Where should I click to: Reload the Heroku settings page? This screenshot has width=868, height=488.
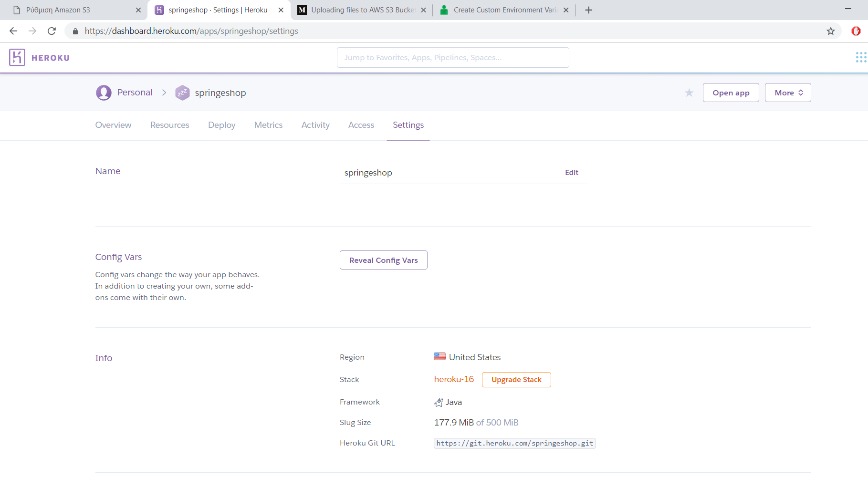tap(52, 31)
